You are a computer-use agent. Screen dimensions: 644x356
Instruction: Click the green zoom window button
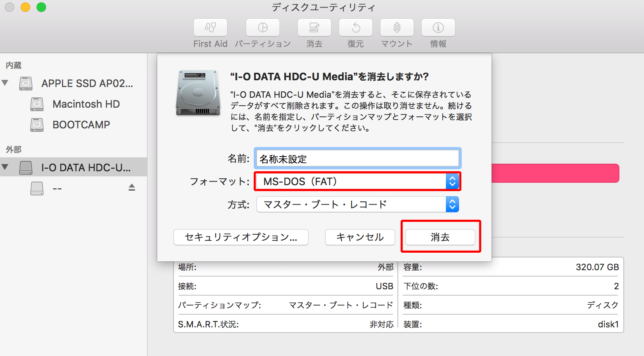pos(41,7)
